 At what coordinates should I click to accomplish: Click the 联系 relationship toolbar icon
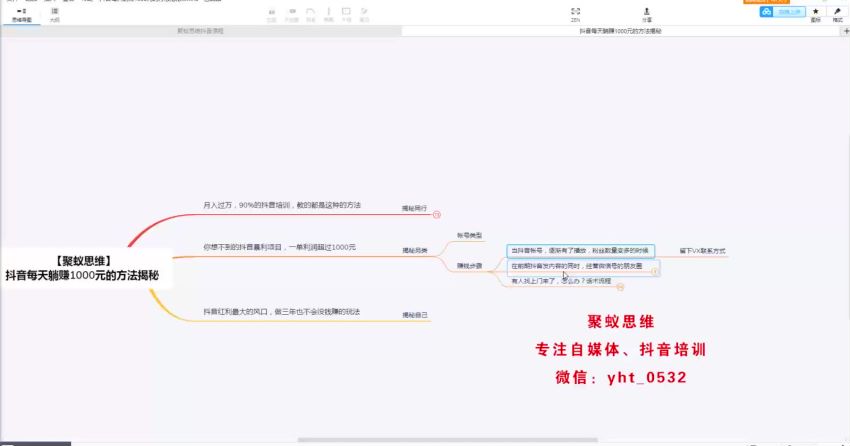[311, 15]
